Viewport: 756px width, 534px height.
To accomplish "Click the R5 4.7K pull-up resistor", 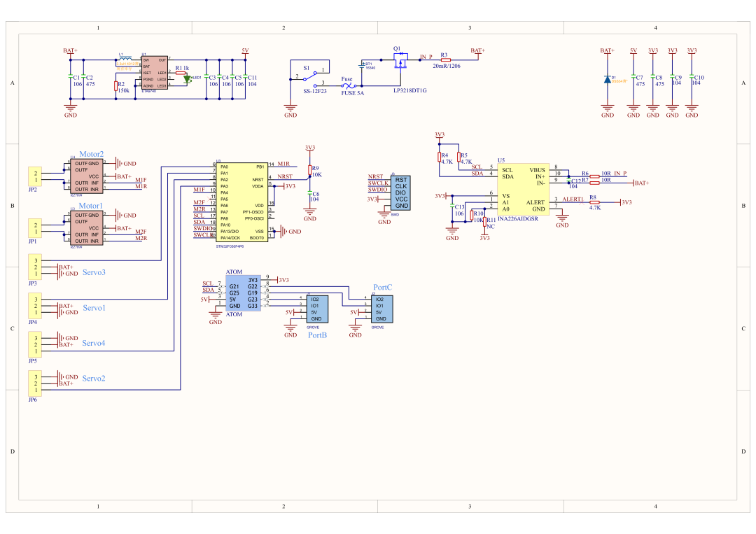I will point(458,157).
